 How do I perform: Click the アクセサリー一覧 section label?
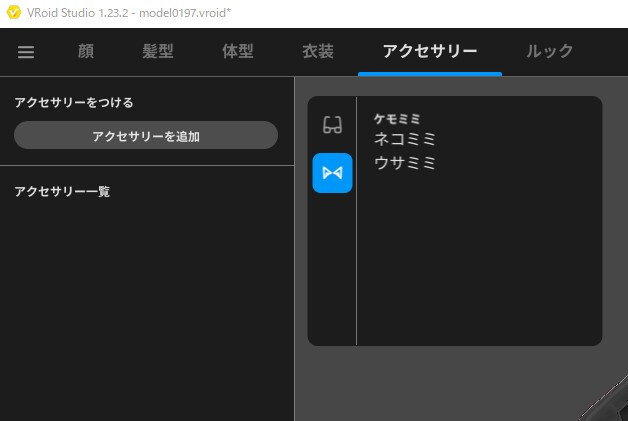click(62, 191)
